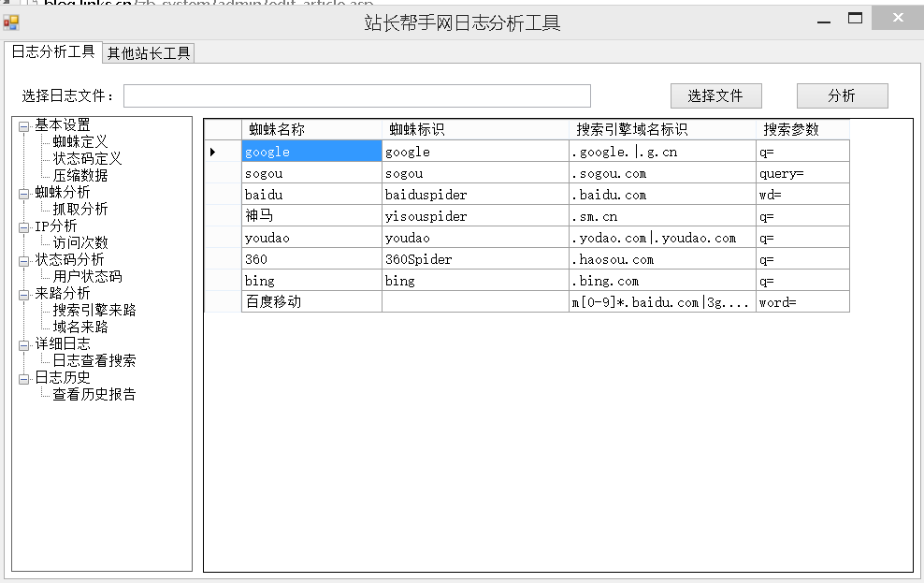The image size is (924, 583).
Task: Click the yisouspider identifier cell
Action: click(475, 216)
